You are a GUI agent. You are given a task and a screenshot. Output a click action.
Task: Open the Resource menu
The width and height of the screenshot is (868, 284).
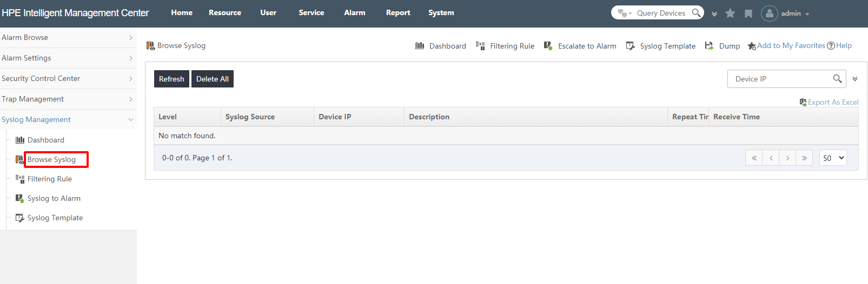click(x=225, y=12)
